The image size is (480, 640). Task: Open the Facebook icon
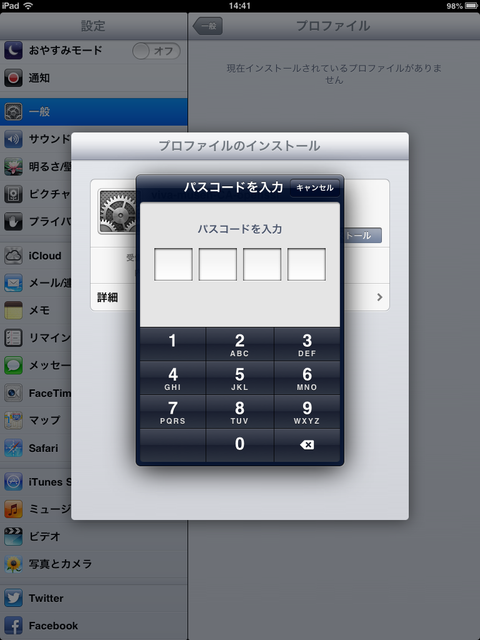click(13, 625)
